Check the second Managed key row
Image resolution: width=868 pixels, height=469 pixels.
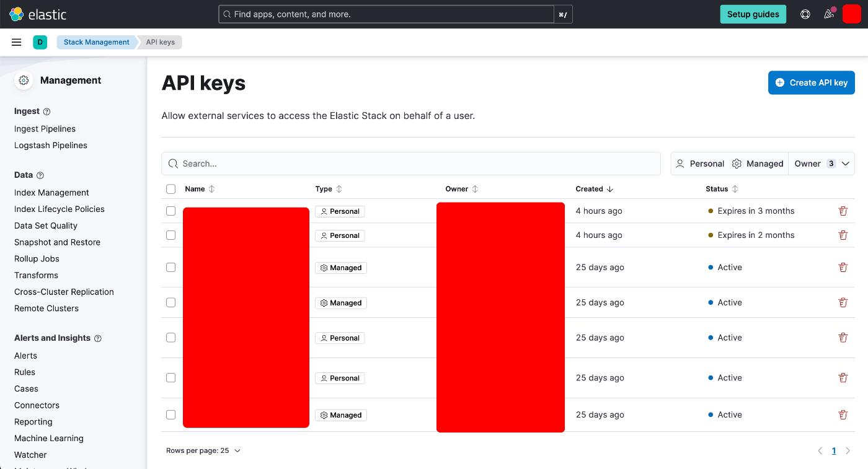point(171,302)
